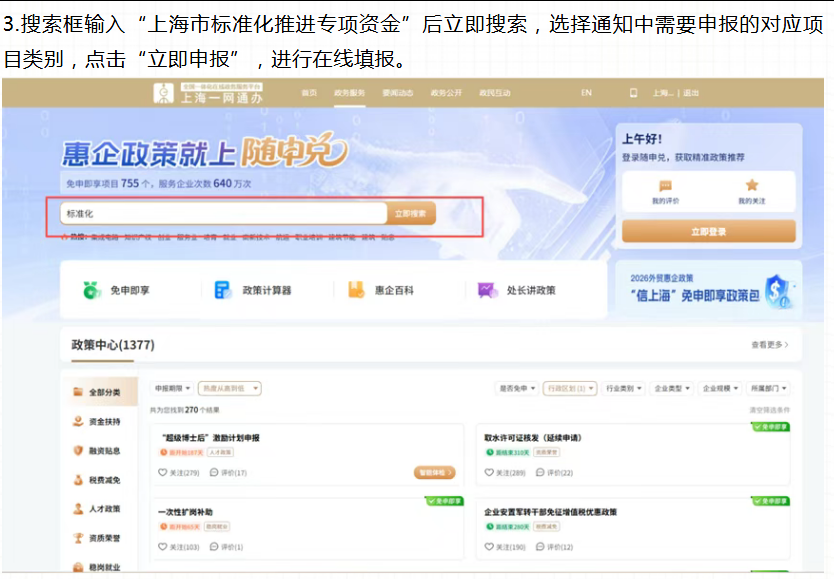
Task: Open the 政民互动 menu item
Action: point(497,92)
